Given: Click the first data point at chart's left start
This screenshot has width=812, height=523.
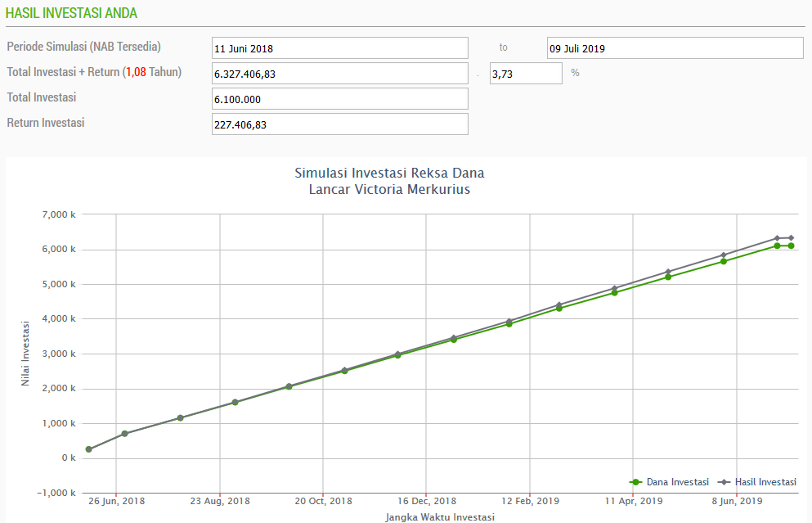Looking at the screenshot, I should pyautogui.click(x=88, y=449).
